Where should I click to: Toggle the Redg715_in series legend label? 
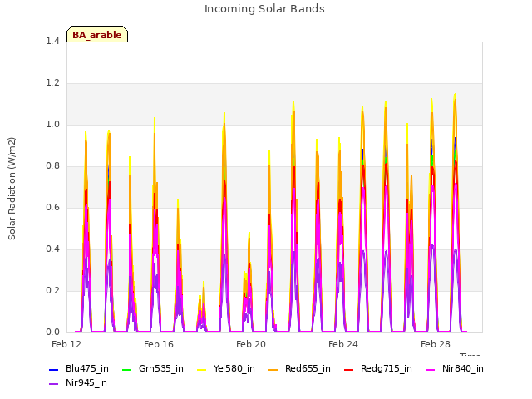pos(387,369)
